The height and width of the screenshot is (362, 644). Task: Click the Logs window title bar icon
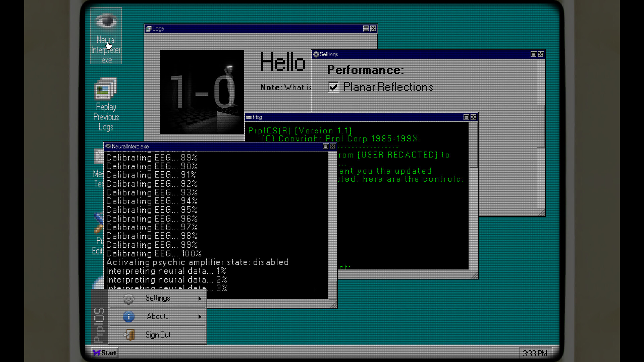pos(148,29)
